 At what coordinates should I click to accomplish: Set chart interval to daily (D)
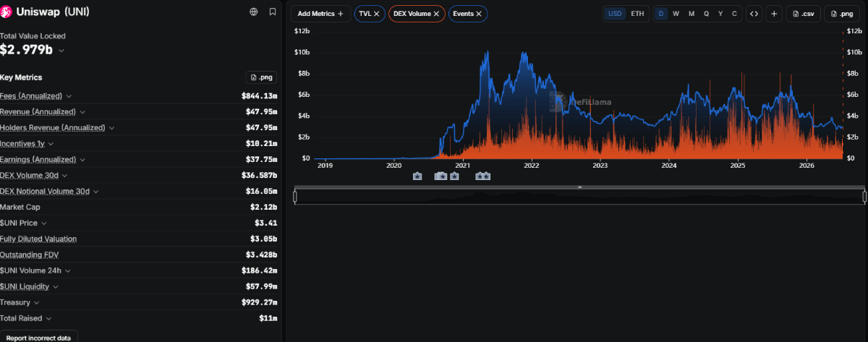click(x=660, y=14)
